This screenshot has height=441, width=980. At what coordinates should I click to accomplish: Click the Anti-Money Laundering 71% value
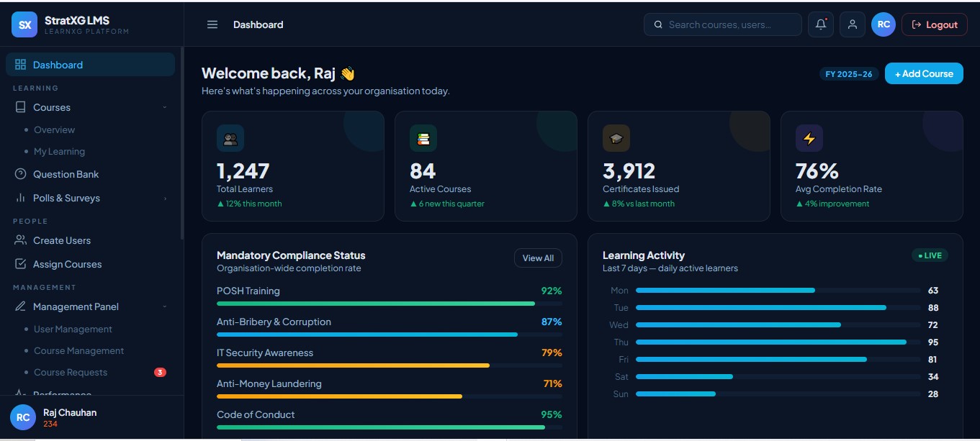[552, 383]
